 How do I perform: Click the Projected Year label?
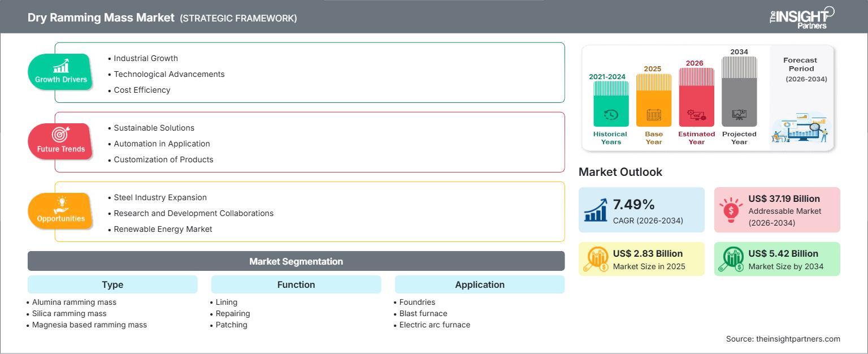[x=739, y=138]
